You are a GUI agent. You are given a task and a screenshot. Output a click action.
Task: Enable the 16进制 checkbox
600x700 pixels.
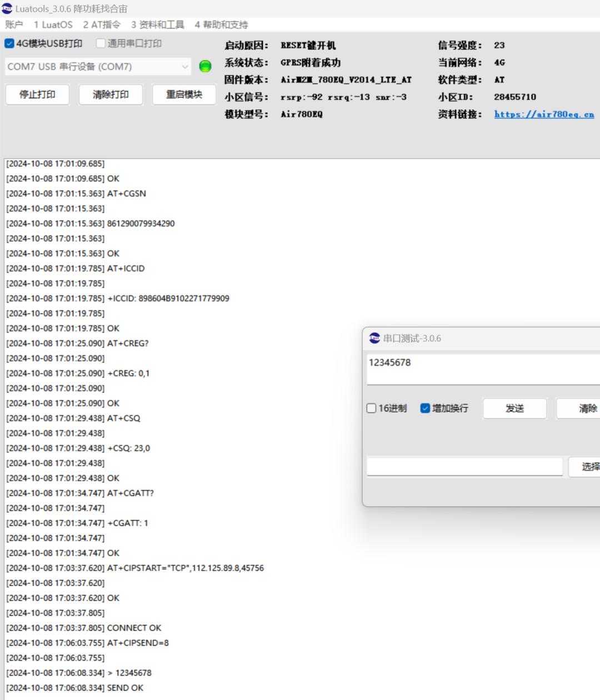pyautogui.click(x=372, y=408)
